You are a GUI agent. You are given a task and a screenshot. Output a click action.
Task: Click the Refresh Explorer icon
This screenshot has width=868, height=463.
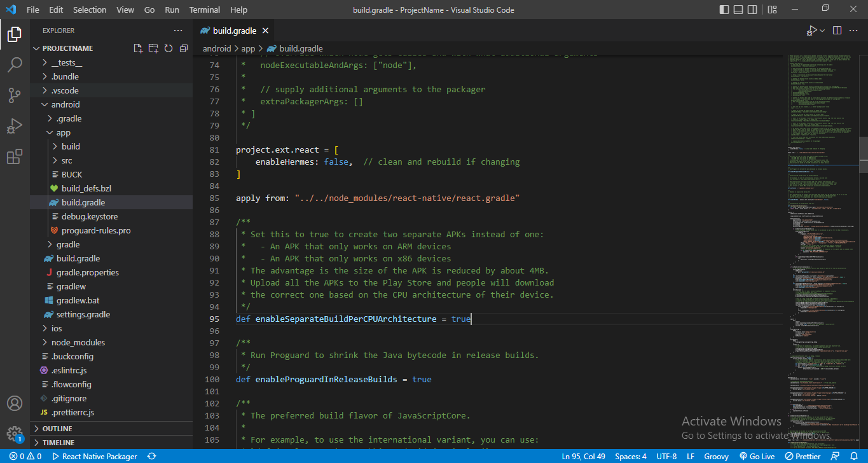coord(169,48)
